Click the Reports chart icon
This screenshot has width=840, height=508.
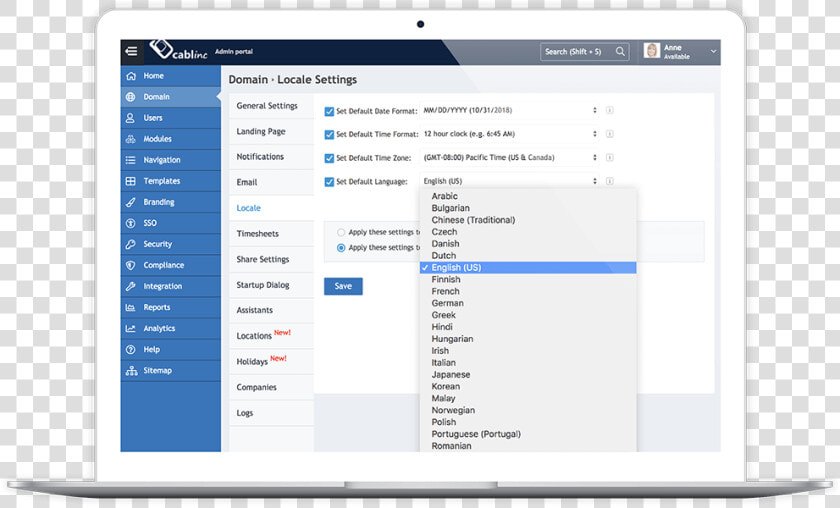130,307
